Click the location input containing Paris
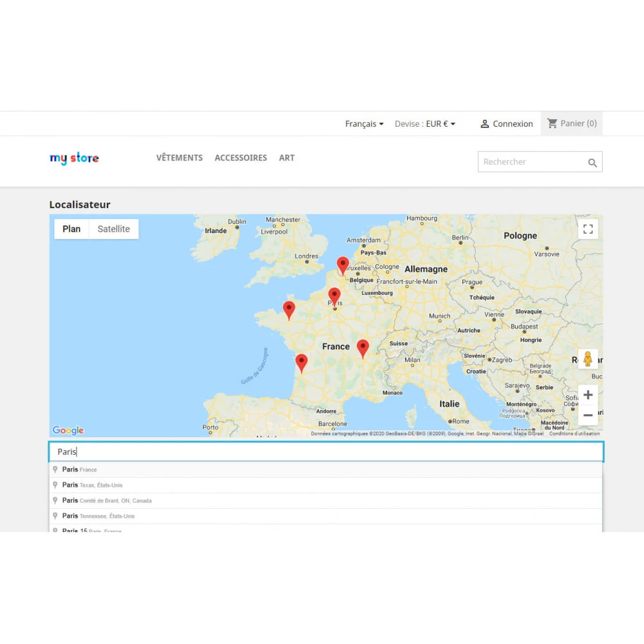This screenshot has height=644, width=644. tap(326, 452)
